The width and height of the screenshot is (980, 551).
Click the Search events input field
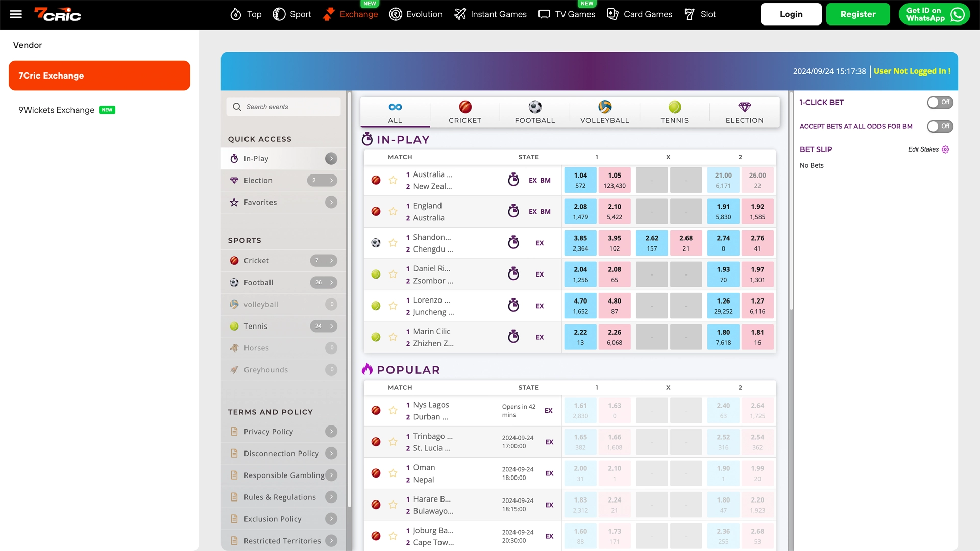[x=284, y=107]
